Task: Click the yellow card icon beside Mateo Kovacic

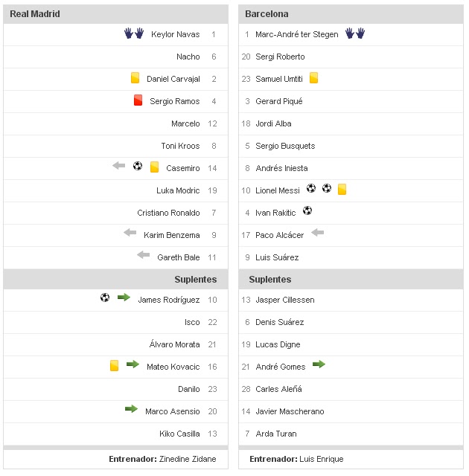Action: tap(115, 365)
